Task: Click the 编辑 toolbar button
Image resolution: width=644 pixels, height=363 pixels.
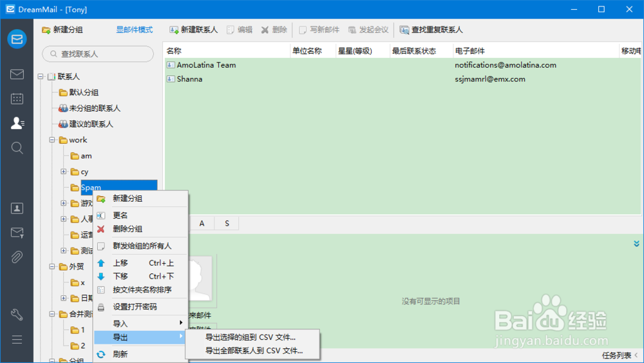Action: [240, 30]
